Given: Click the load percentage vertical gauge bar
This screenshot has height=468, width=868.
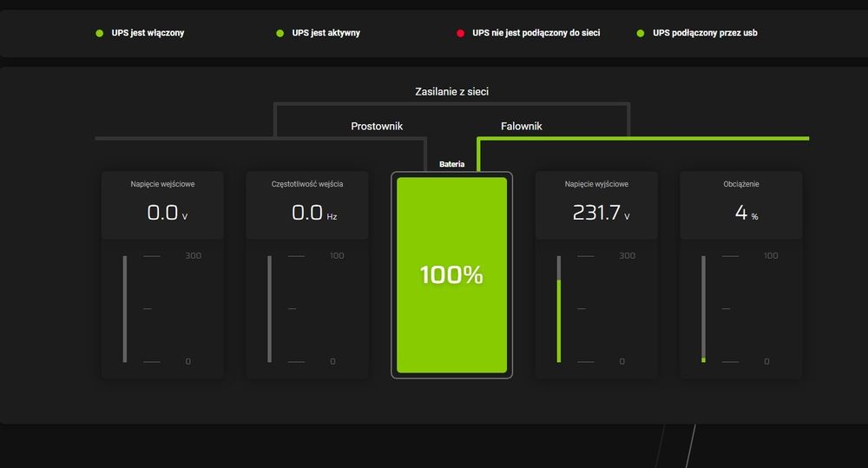Looking at the screenshot, I should [704, 309].
